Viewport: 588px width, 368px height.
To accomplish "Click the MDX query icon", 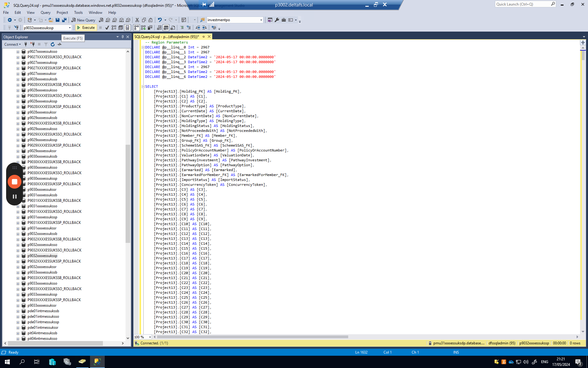I will (x=108, y=20).
